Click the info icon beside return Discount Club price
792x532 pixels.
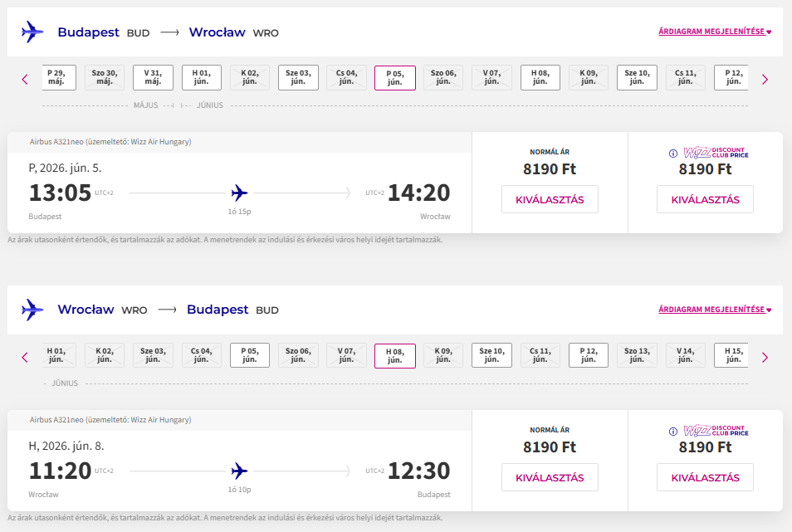674,432
